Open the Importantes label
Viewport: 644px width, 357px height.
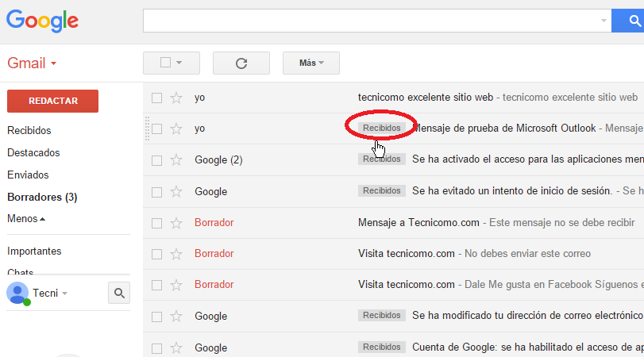click(34, 251)
